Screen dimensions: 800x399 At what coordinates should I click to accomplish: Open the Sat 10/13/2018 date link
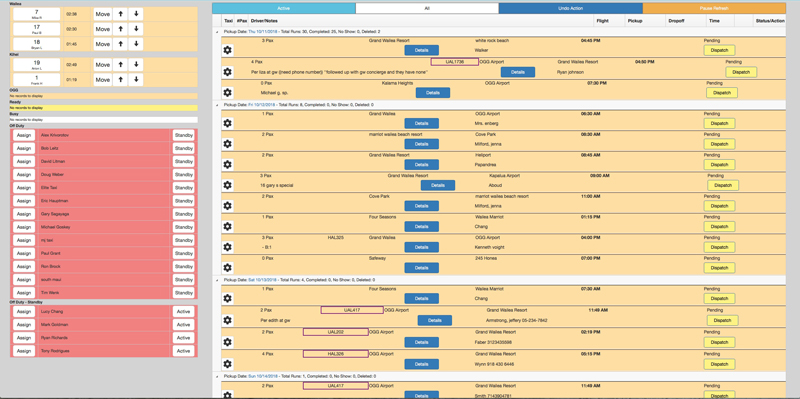[x=262, y=280]
